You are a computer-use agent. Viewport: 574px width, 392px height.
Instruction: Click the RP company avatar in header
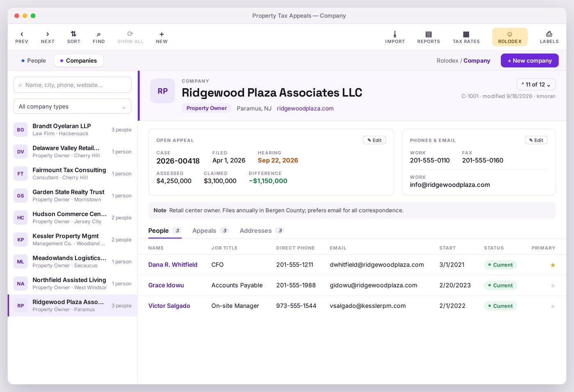163,91
